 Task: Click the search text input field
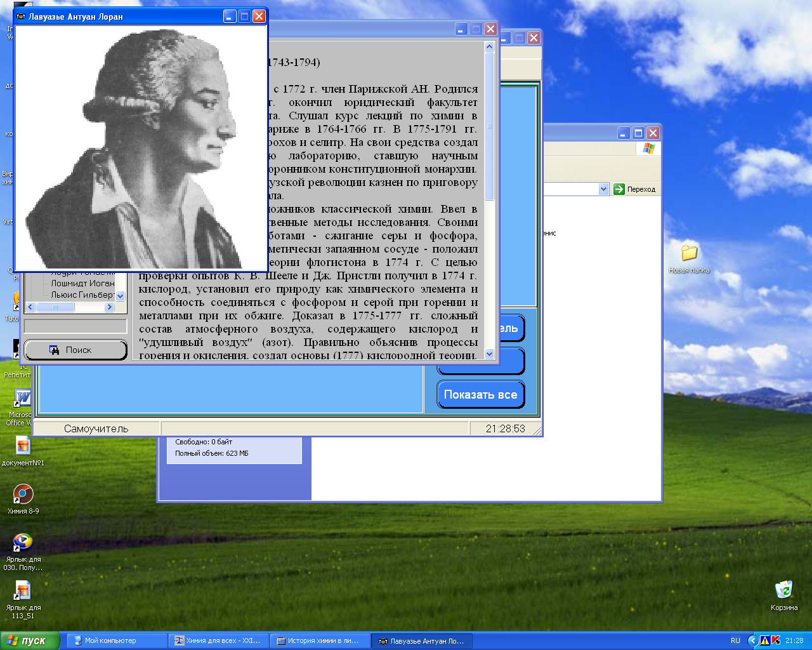(75, 326)
